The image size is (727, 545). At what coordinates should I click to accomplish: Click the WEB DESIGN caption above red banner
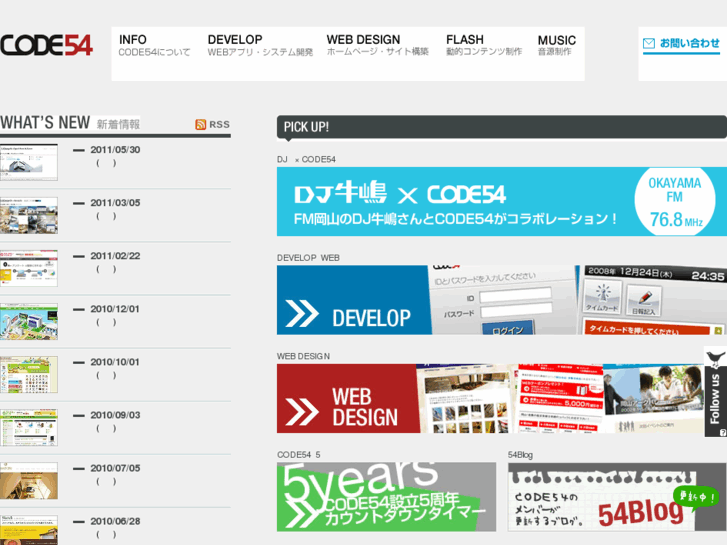[x=303, y=356]
